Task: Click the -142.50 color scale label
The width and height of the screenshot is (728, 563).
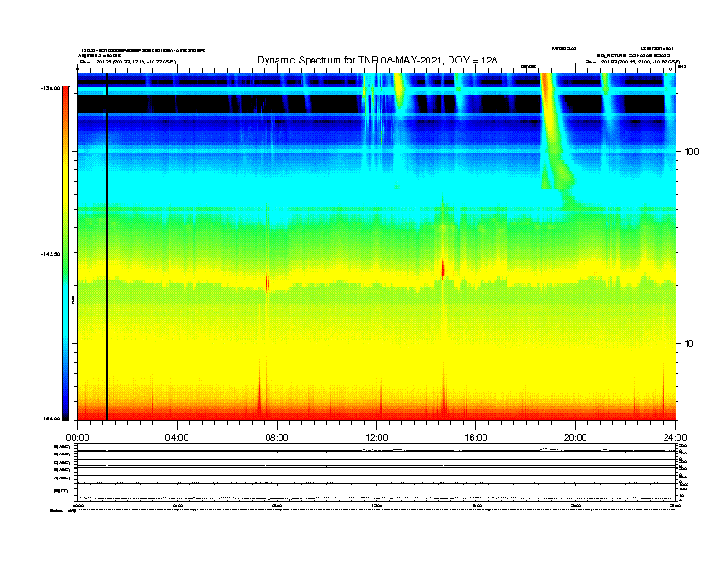Action: pyautogui.click(x=51, y=254)
